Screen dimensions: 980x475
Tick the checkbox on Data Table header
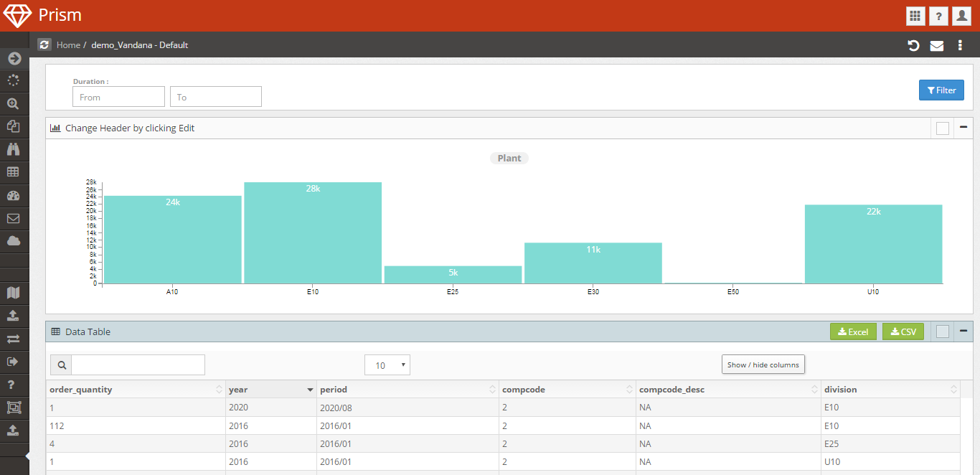(943, 331)
